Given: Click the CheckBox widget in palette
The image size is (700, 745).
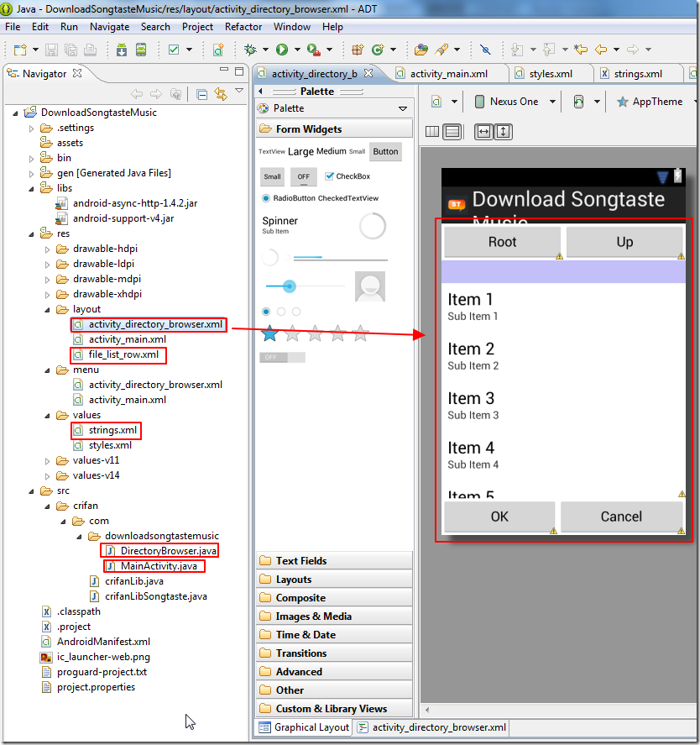Looking at the screenshot, I should pos(347,176).
